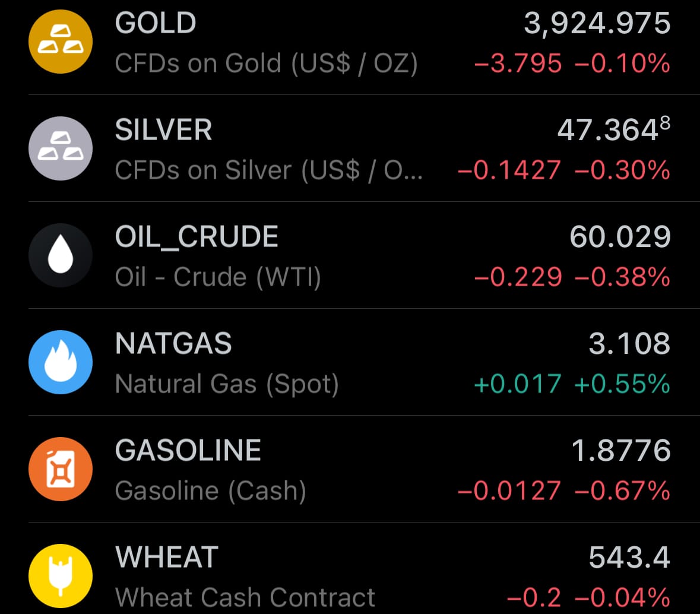The height and width of the screenshot is (614, 700).
Task: Select the 'CFDs on Gold (US$ / OZ)' description
Action: click(x=266, y=64)
